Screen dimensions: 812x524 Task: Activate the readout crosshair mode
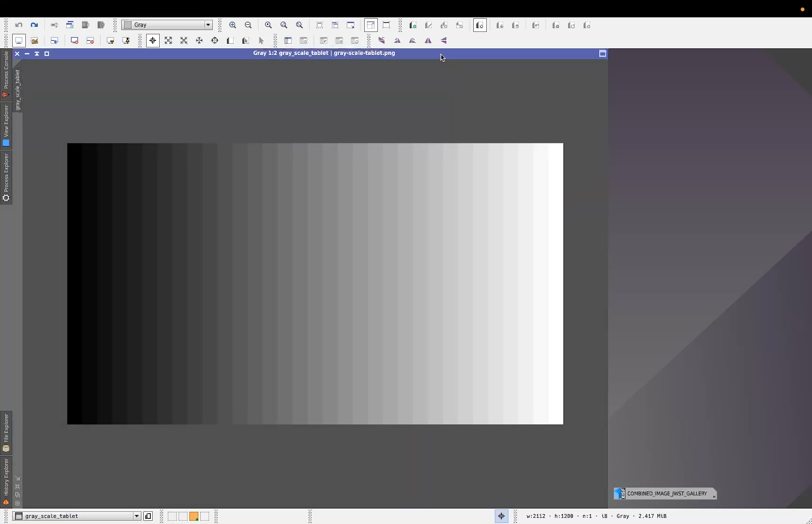pyautogui.click(x=153, y=40)
